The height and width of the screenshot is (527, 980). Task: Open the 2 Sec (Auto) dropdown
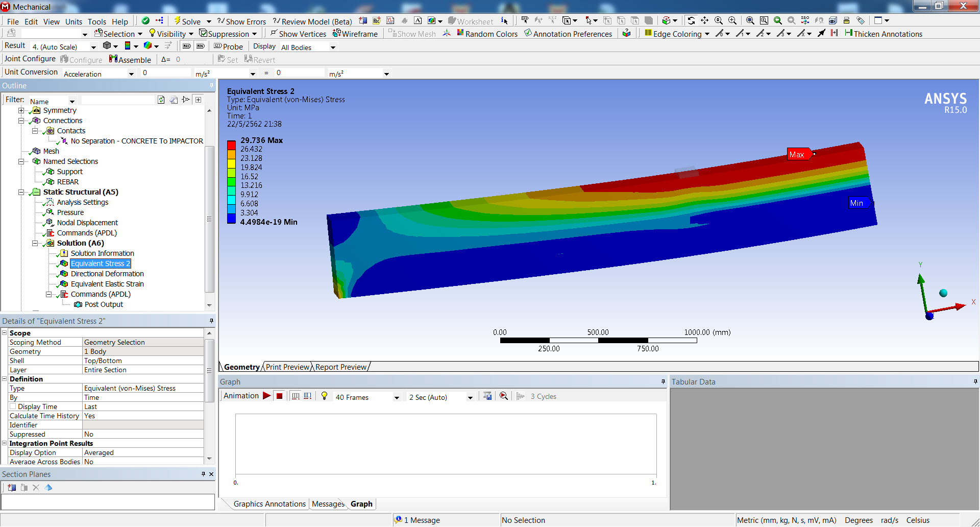pos(470,397)
